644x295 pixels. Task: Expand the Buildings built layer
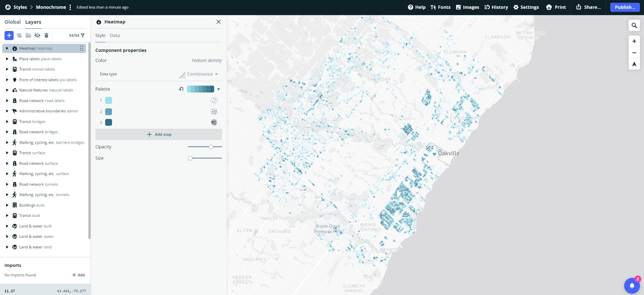click(7, 205)
